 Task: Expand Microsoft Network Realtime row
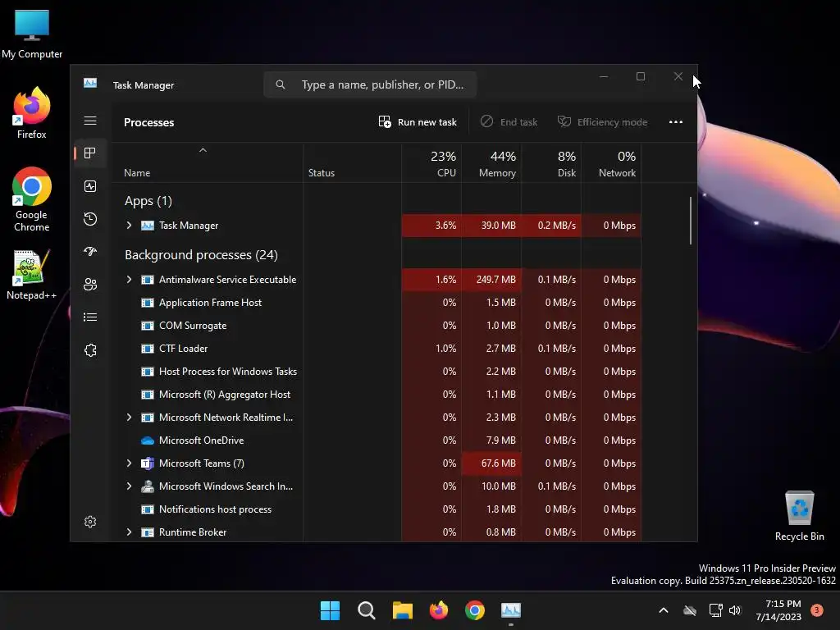click(129, 418)
